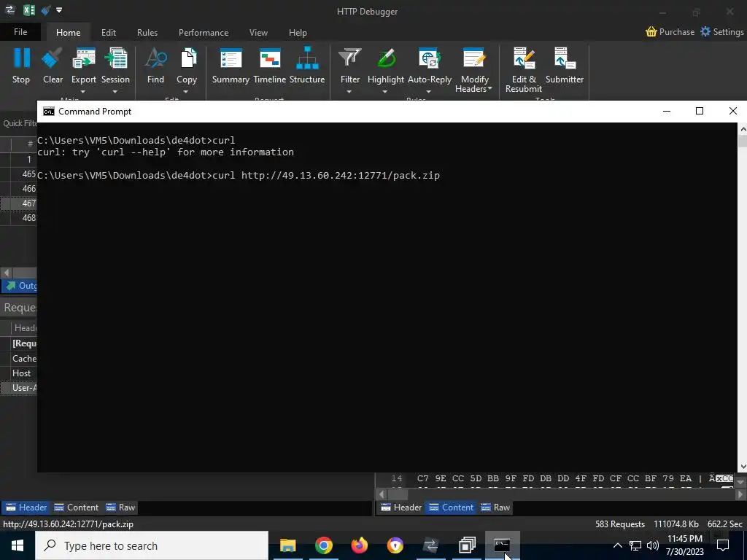Select request row 467 in list
Image resolution: width=747 pixels, height=560 pixels.
click(18, 203)
